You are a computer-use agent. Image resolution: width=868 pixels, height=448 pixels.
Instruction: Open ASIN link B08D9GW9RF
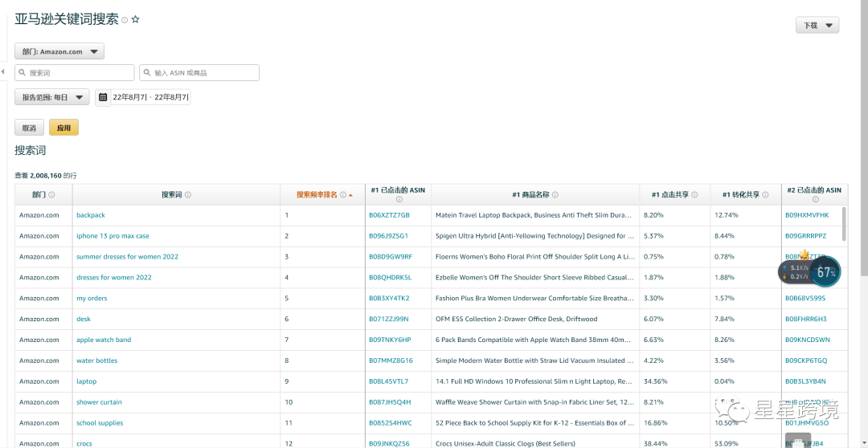tap(391, 257)
